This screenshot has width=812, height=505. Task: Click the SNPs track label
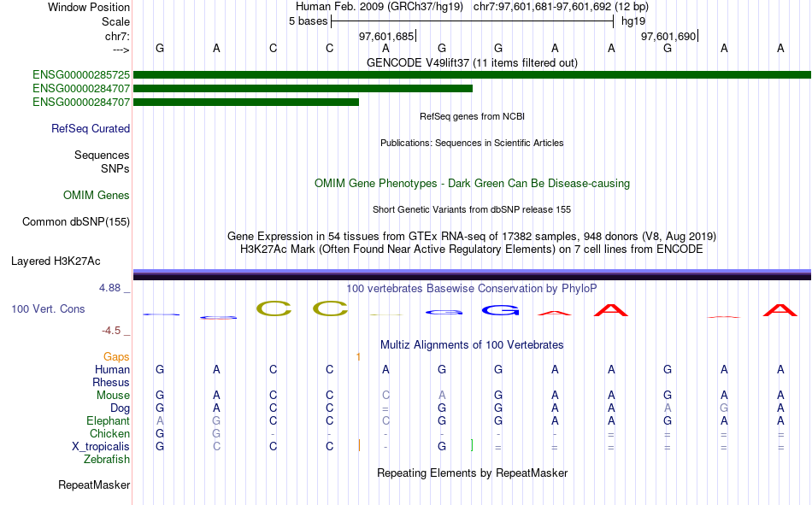(115, 169)
